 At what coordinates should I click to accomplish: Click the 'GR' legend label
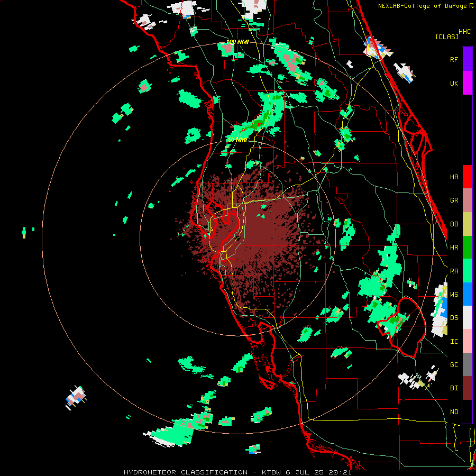click(454, 200)
